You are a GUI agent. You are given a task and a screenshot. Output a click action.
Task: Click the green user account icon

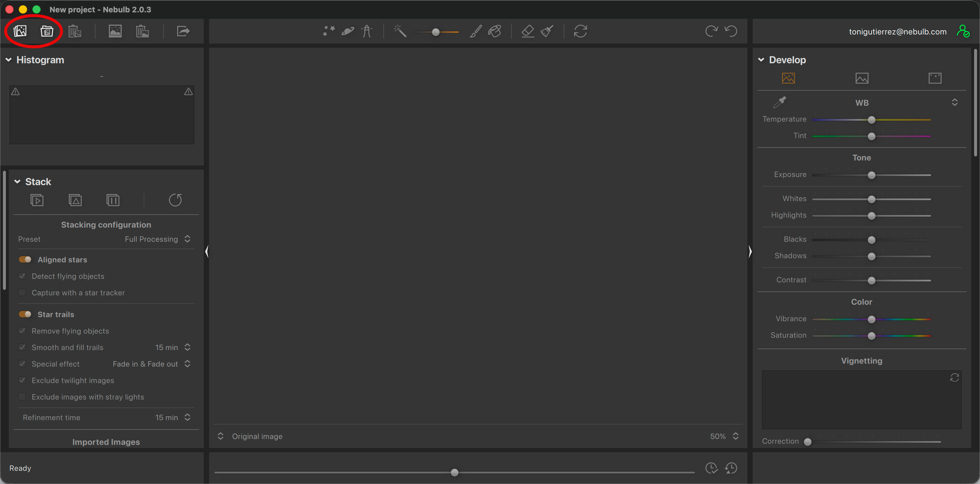point(963,31)
